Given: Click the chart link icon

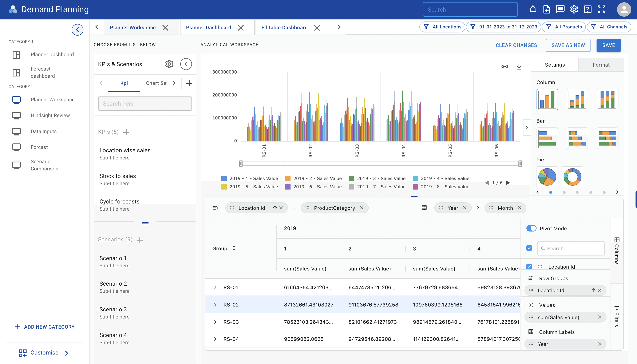Looking at the screenshot, I should (x=505, y=66).
